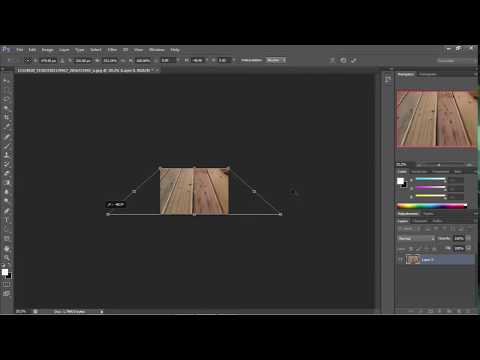Open the status bar info arrow menu
Viewport: 480px width, 360px height.
pos(102,311)
